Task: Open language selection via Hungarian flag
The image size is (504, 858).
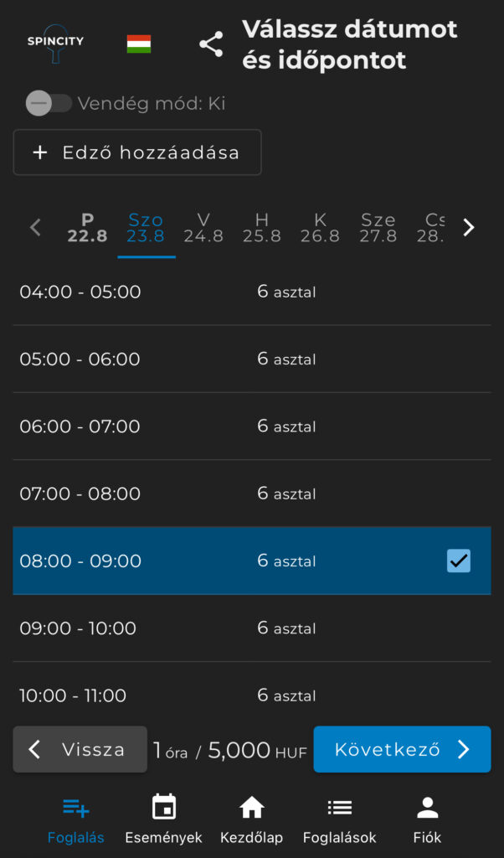Action: (x=139, y=44)
